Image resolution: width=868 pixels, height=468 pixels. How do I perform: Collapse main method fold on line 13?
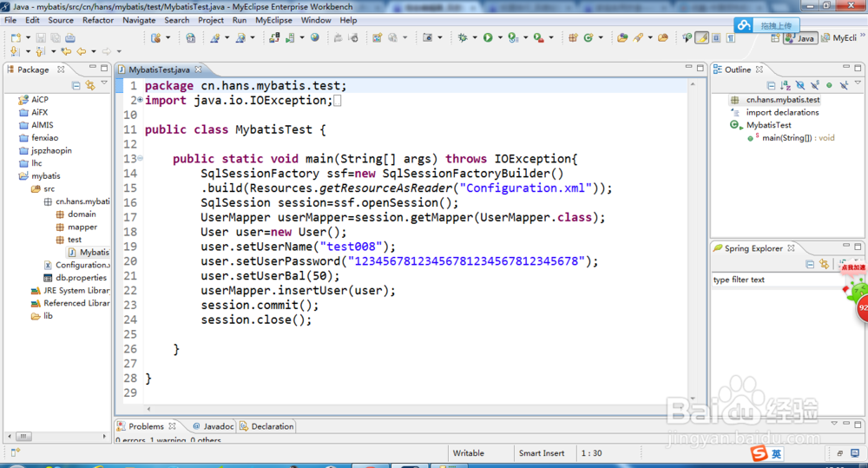pos(140,158)
